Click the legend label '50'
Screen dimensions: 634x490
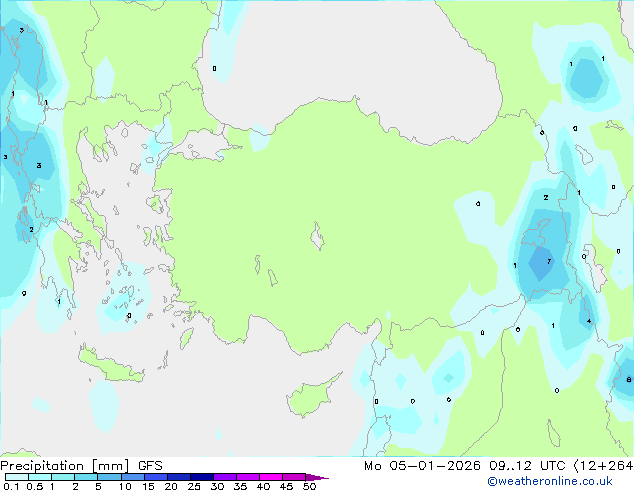point(309,486)
